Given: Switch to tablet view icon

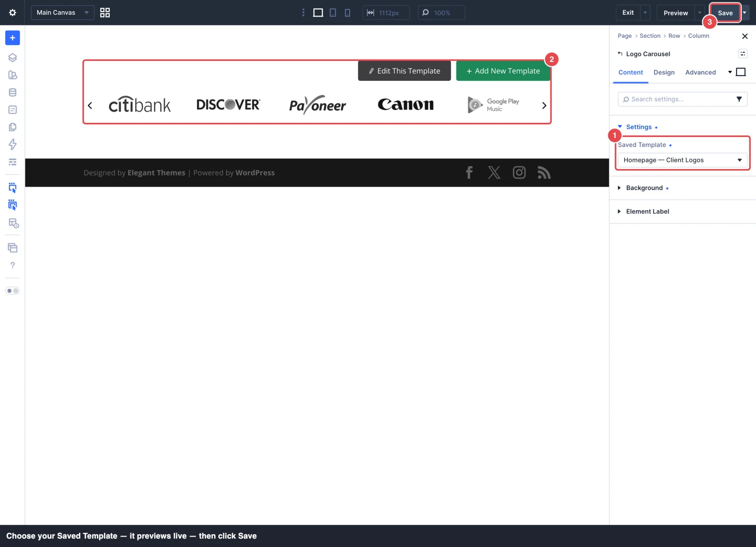Looking at the screenshot, I should tap(333, 13).
